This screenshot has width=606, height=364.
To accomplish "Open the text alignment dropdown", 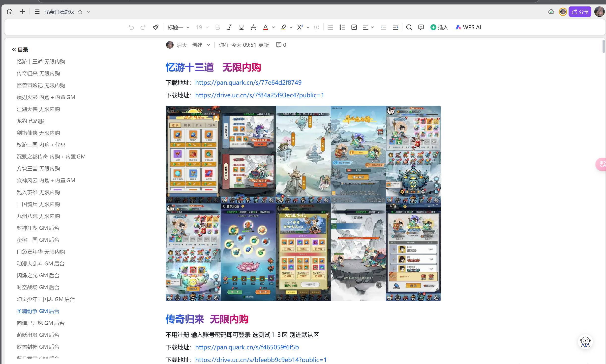I will (368, 27).
